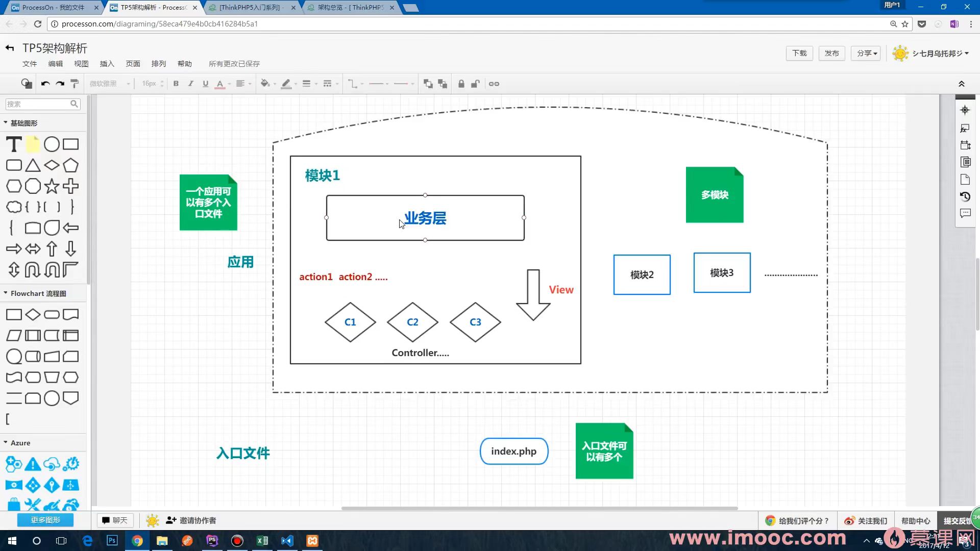Select the star shape in basic shapes
The image size is (980, 551).
(x=52, y=186)
